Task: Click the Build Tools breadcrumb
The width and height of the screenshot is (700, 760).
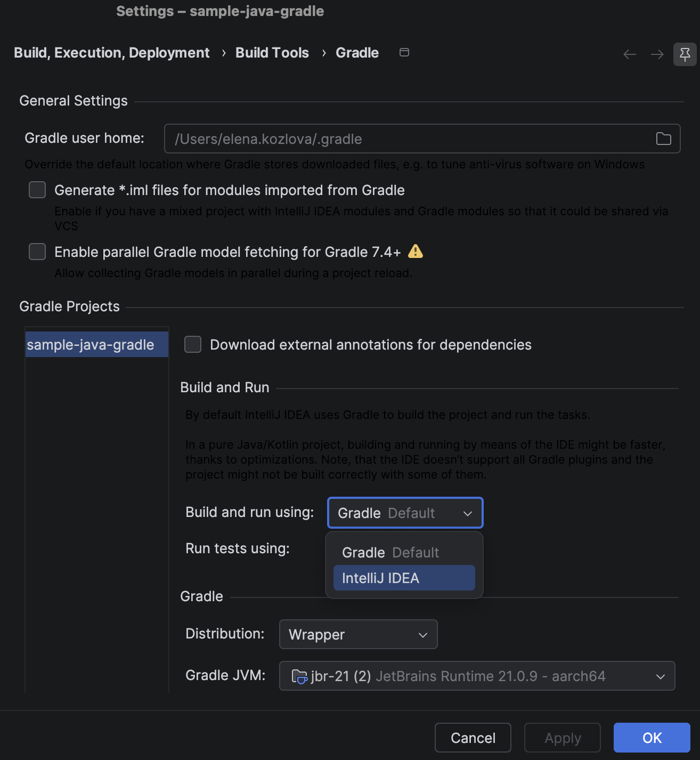Action: (272, 53)
